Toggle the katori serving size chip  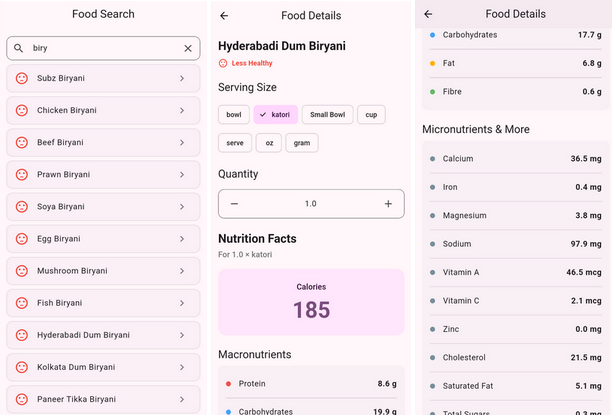pos(276,115)
